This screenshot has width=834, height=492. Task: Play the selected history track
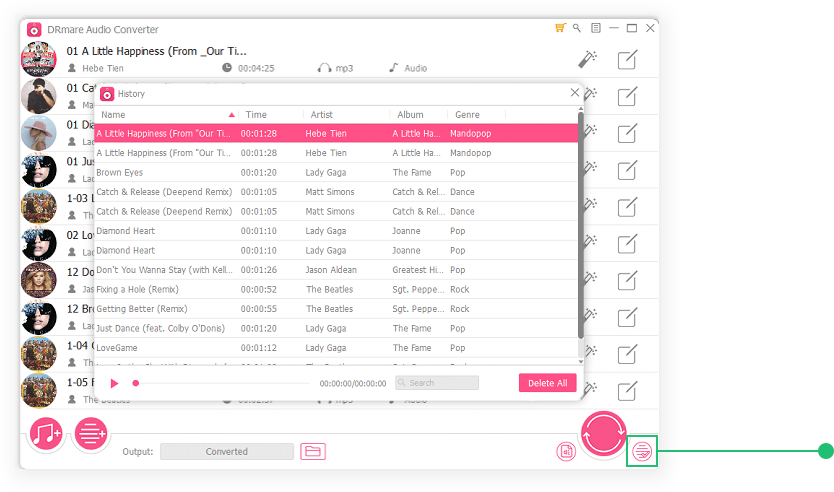(114, 383)
